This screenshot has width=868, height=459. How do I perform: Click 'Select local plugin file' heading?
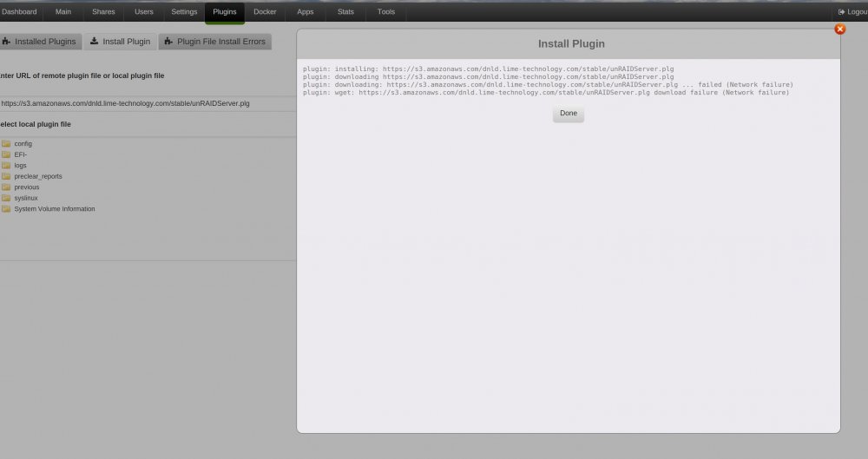[x=36, y=124]
